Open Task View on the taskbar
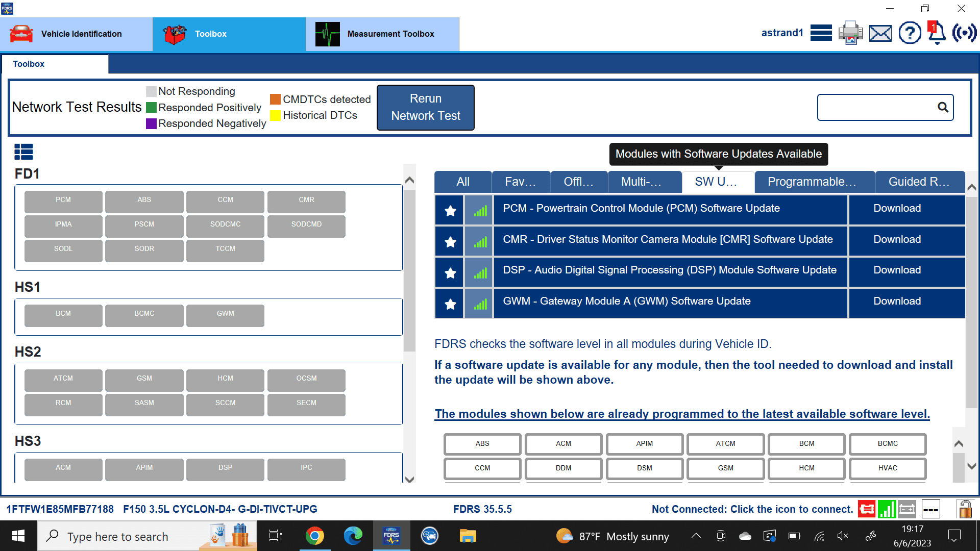980x551 pixels. pyautogui.click(x=276, y=536)
